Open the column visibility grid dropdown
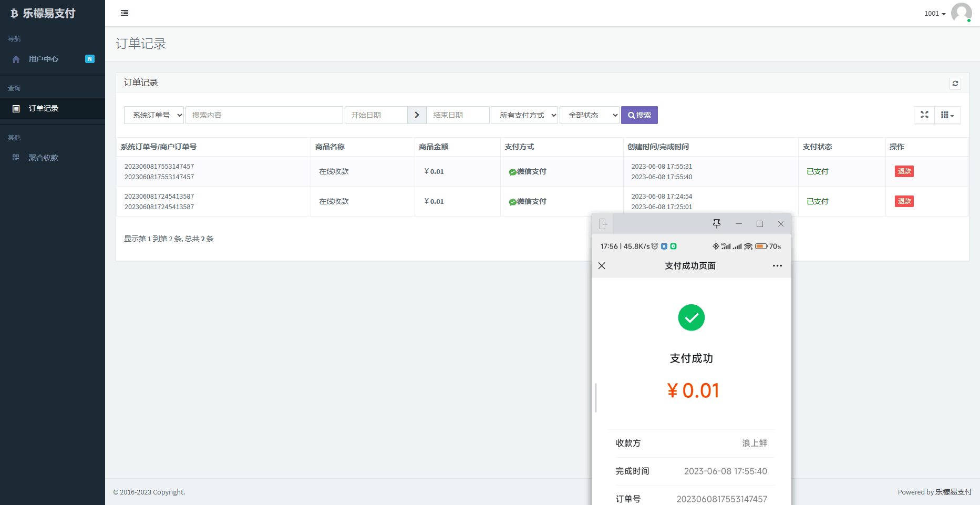 [947, 115]
